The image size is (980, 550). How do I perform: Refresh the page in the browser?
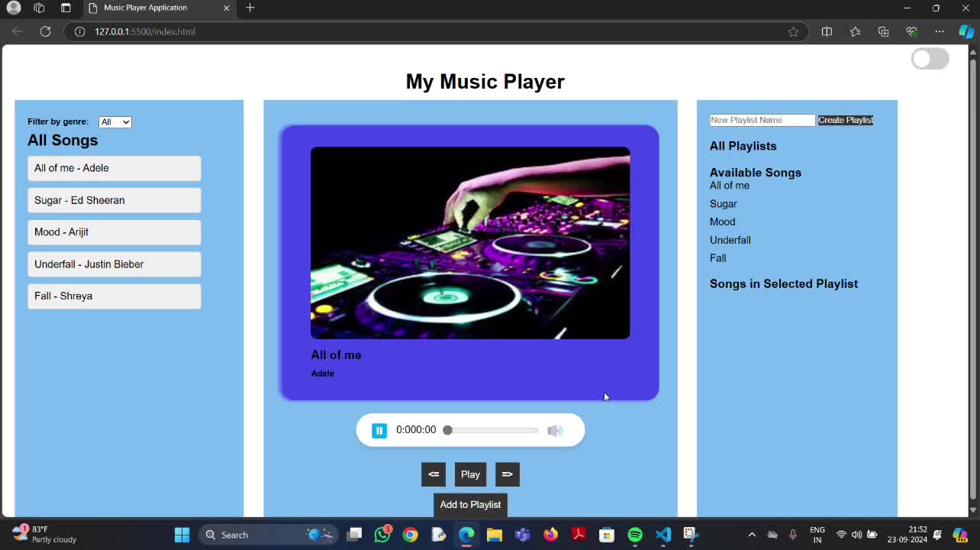coord(45,31)
